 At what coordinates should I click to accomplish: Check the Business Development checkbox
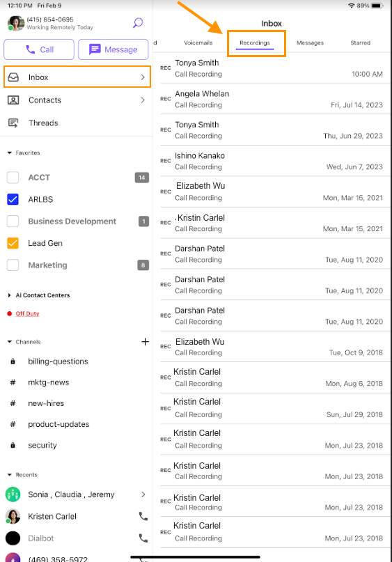(13, 221)
